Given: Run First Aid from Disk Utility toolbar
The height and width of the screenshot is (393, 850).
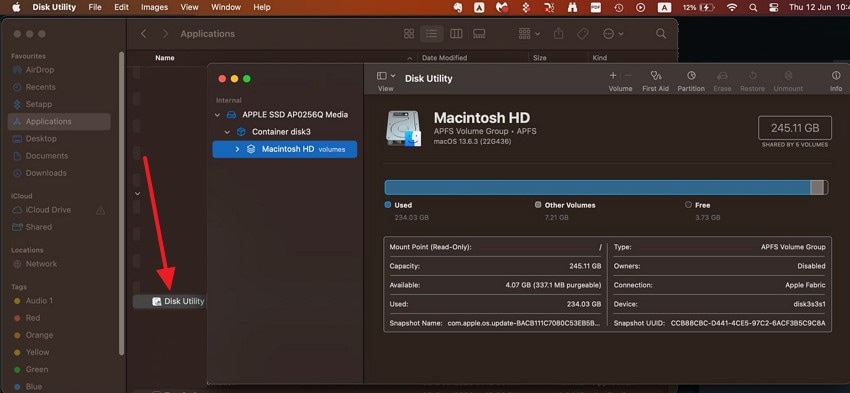Looking at the screenshot, I should [656, 75].
